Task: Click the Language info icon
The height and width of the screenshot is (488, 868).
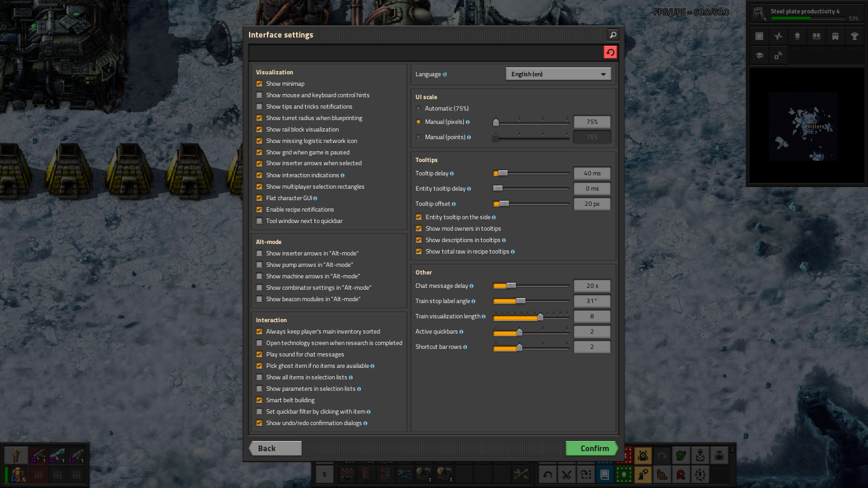Action: (x=445, y=74)
